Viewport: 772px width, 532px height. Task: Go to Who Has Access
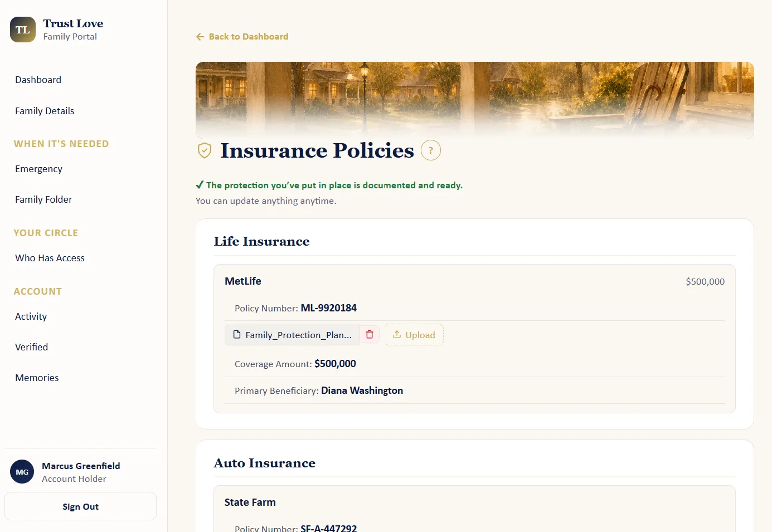[x=50, y=258]
